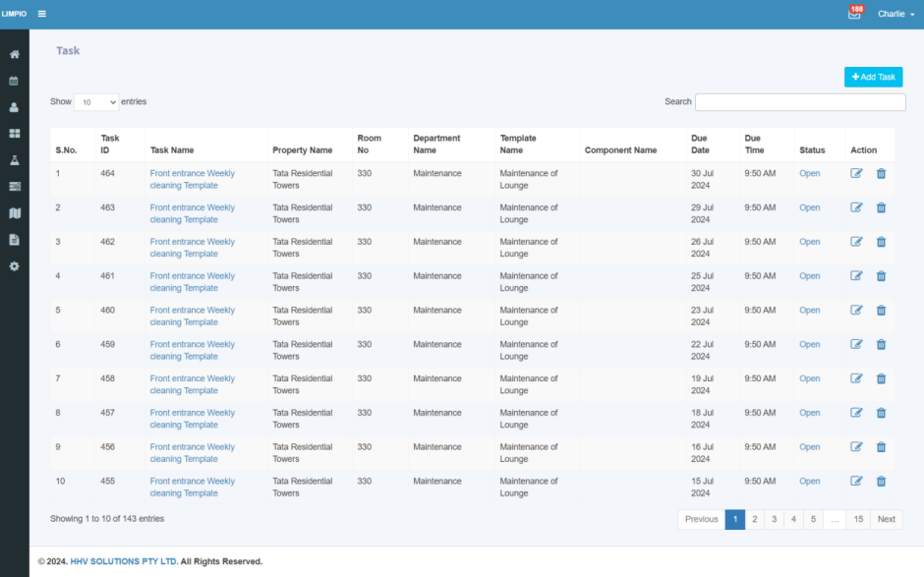Click the LIMPIO logo
Screen dimensions: 924x577
[x=14, y=14]
